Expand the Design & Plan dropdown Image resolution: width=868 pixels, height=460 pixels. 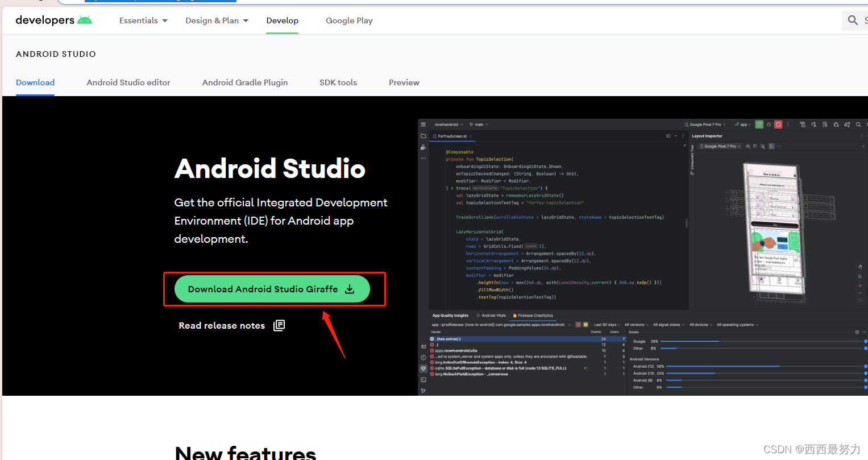pyautogui.click(x=217, y=20)
